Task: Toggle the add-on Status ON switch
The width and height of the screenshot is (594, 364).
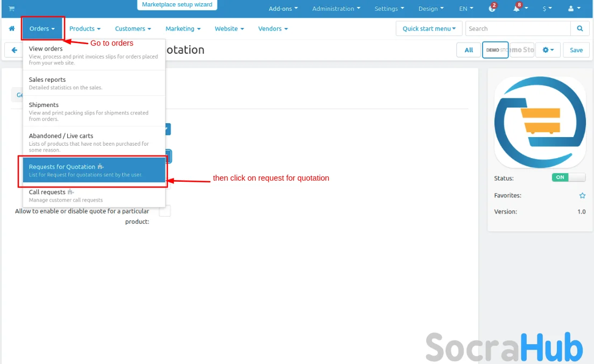Action: pyautogui.click(x=569, y=177)
